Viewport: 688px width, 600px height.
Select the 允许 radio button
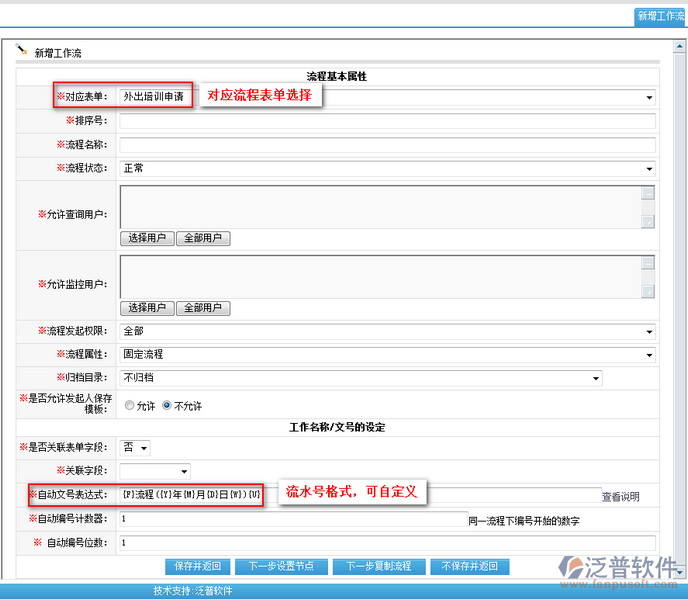point(129,406)
